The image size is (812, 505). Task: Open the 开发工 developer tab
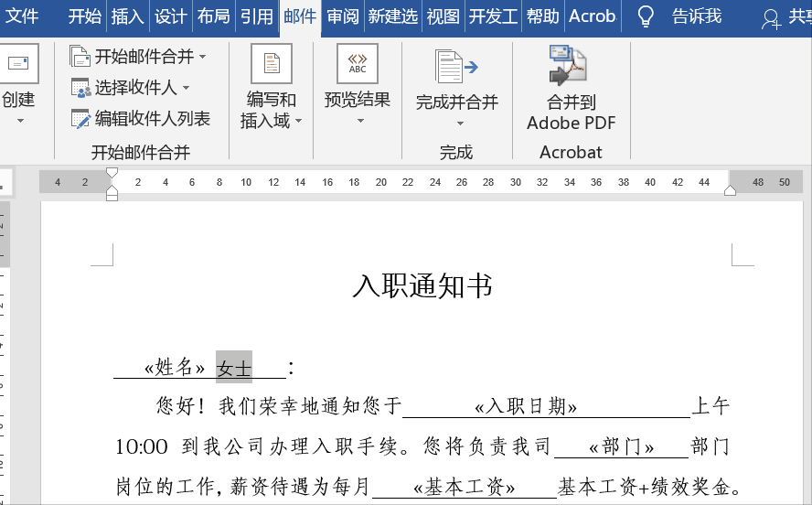coord(493,16)
